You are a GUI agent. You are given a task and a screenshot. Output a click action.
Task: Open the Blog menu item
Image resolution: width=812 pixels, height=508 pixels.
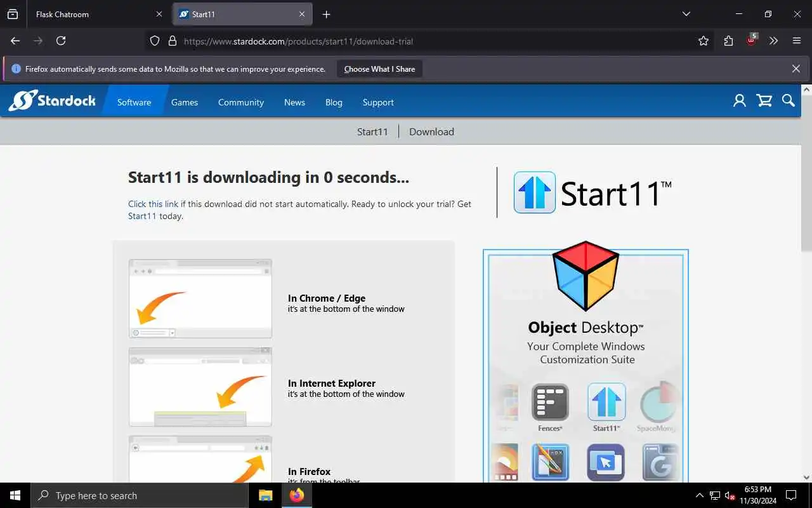pyautogui.click(x=334, y=102)
